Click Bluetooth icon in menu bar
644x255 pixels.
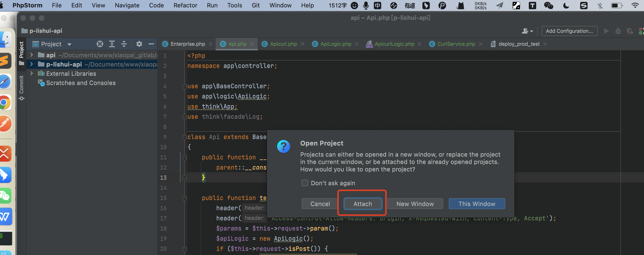[600, 5]
